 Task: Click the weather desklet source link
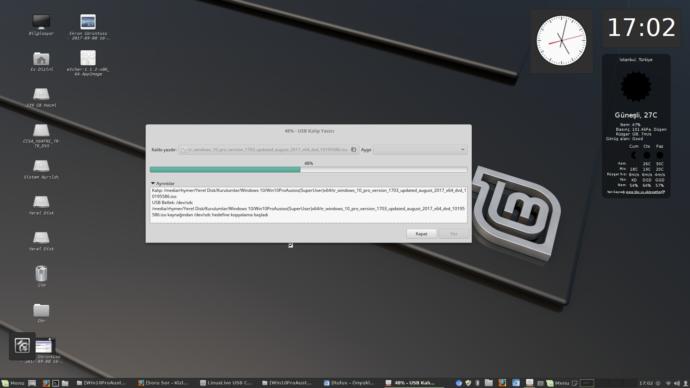[x=645, y=192]
